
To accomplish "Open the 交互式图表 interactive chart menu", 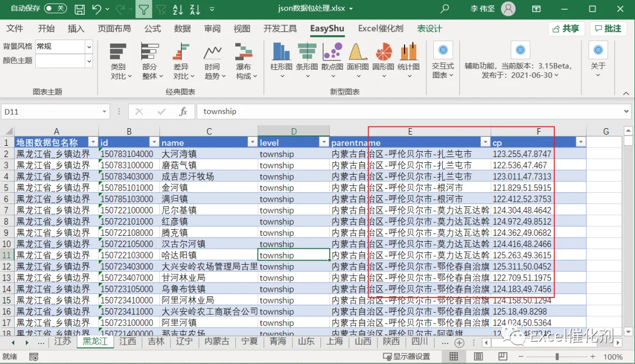I will click(x=443, y=61).
